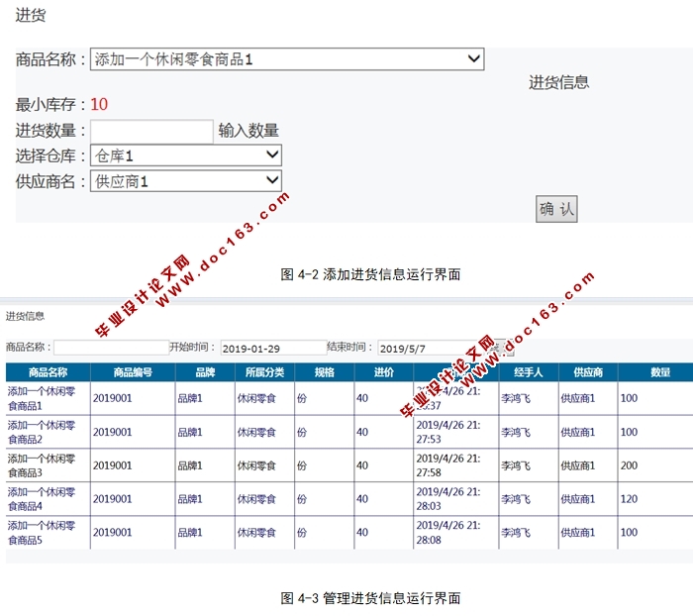The width and height of the screenshot is (693, 616).
Task: Select the 添加一个休闲零食商品2 table cell
Action: pos(48,432)
